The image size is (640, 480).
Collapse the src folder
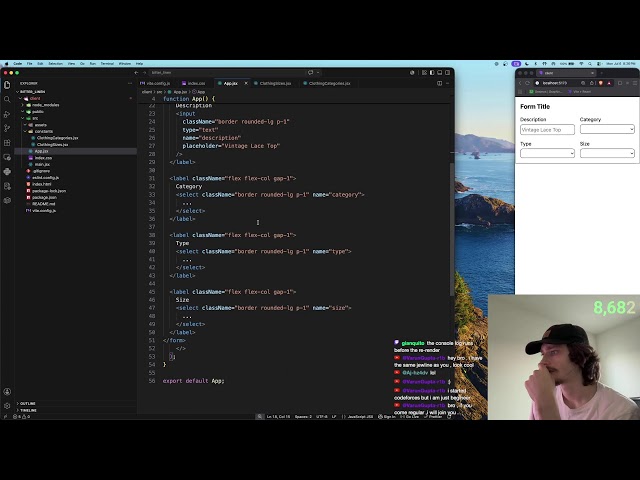35,118
